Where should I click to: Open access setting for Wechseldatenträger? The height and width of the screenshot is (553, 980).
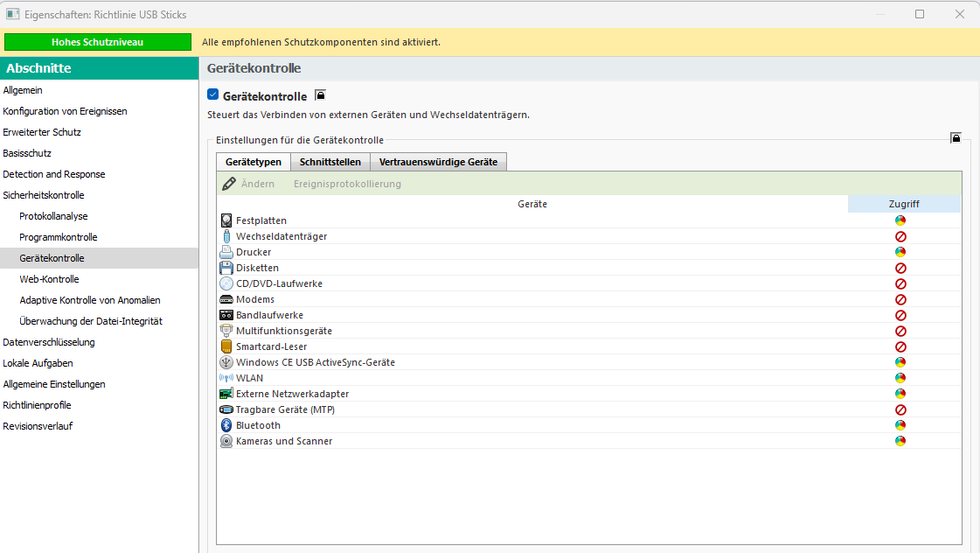coord(900,236)
